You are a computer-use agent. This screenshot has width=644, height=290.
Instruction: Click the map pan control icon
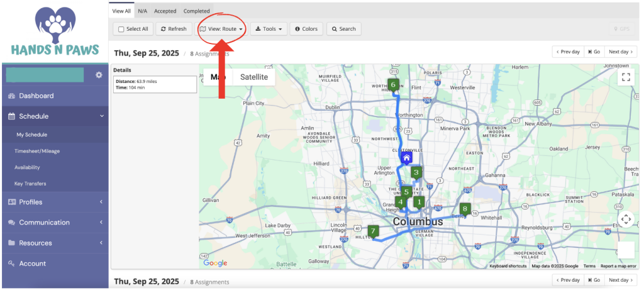point(626,220)
